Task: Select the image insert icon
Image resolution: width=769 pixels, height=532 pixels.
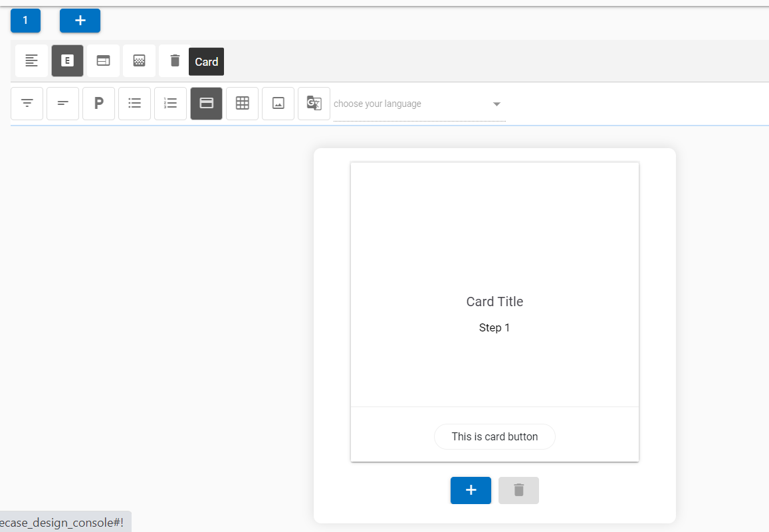Action: 278,104
